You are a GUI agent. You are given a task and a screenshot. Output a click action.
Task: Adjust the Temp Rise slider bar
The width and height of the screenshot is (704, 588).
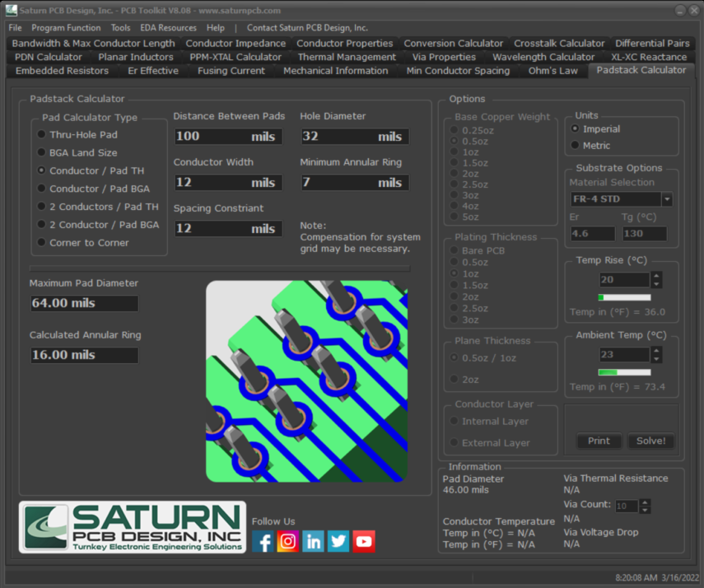624,297
